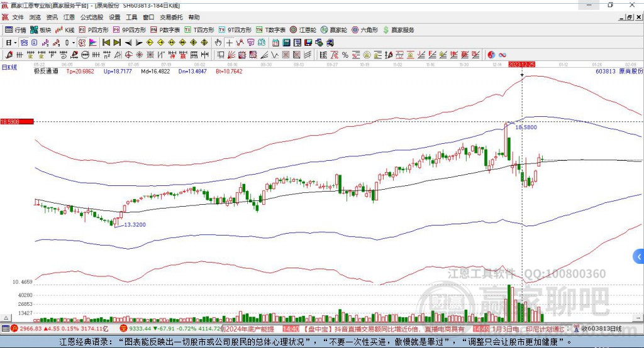Click the bottom-left up triangle button
This screenshot has height=348, width=644.
(x=6, y=318)
